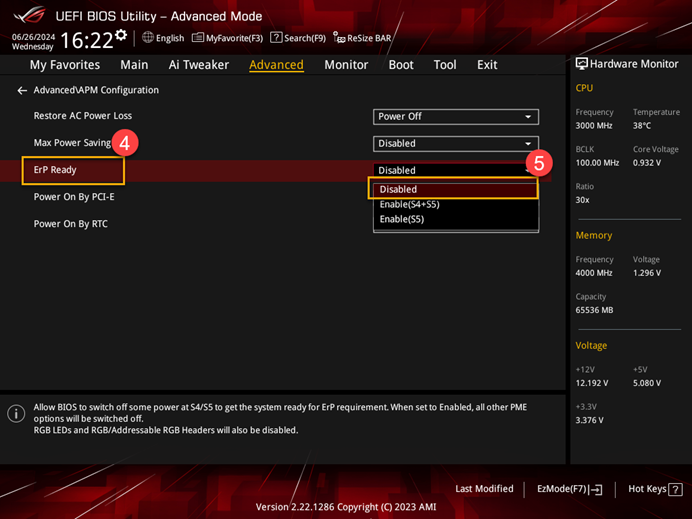Image resolution: width=692 pixels, height=519 pixels.
Task: Click the EzMode exit arrow icon
Action: click(596, 489)
